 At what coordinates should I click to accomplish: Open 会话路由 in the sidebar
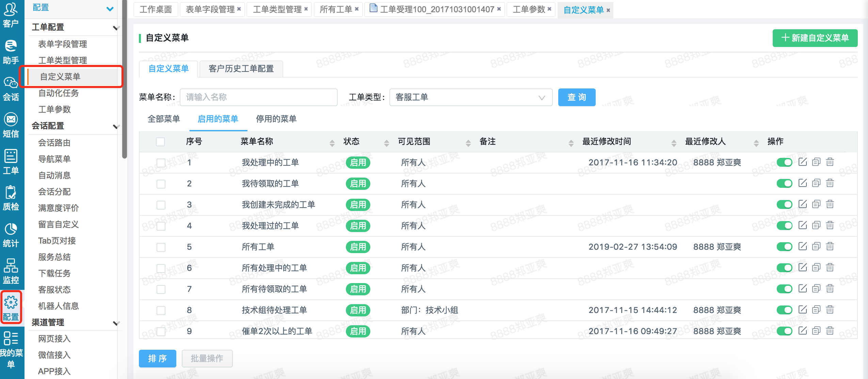(x=54, y=143)
